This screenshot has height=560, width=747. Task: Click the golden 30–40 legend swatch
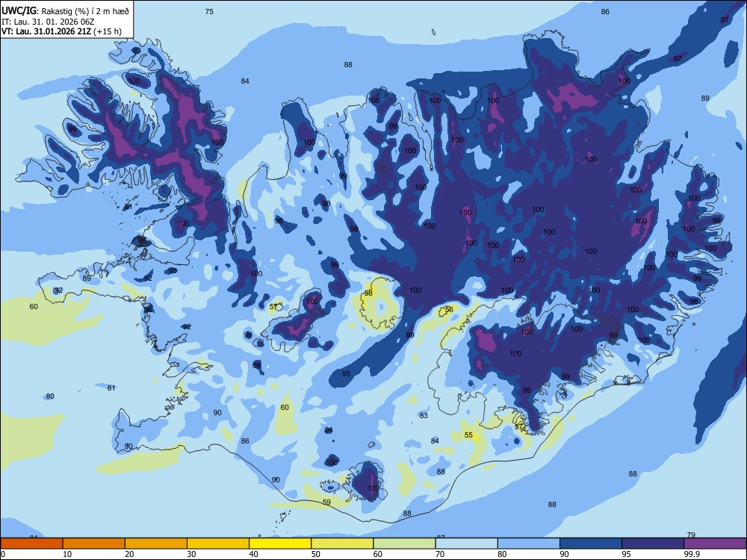tap(218, 544)
